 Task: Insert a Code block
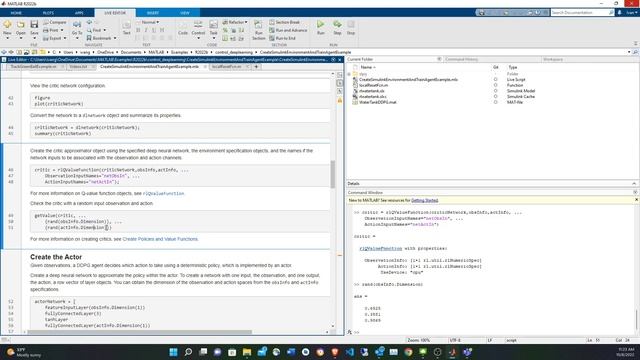point(183,27)
